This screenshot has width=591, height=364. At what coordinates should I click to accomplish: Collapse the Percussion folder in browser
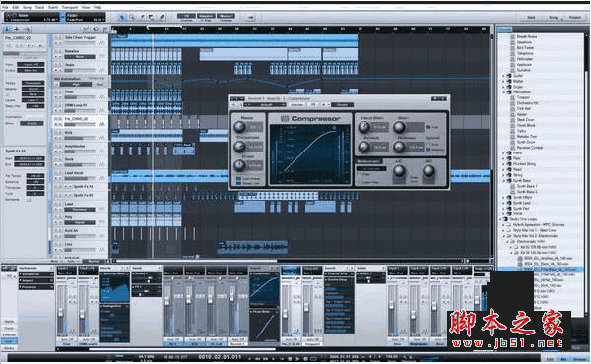click(x=504, y=92)
